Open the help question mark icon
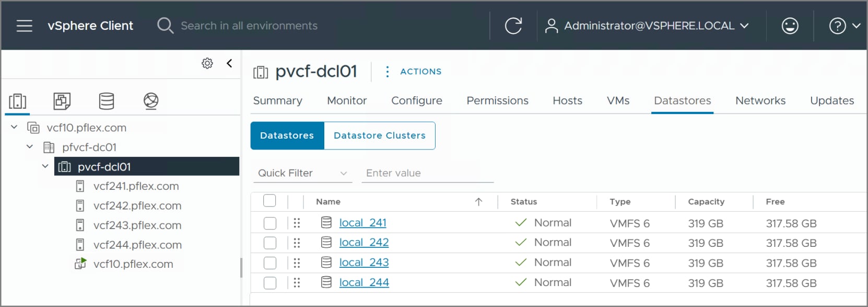Screen dimensions: 868x307 837,26
